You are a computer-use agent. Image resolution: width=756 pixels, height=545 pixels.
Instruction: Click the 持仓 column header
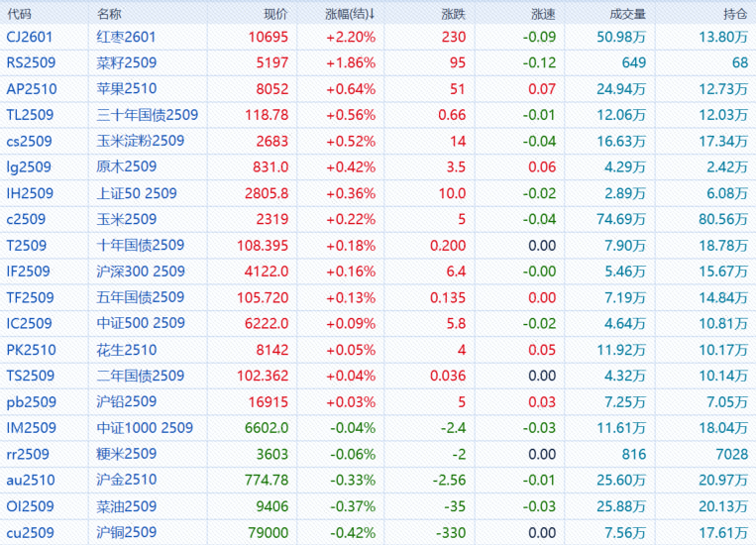tap(734, 14)
